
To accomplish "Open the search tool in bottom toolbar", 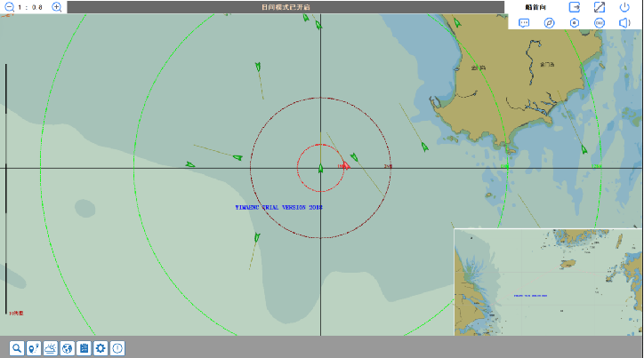I will click(x=16, y=348).
